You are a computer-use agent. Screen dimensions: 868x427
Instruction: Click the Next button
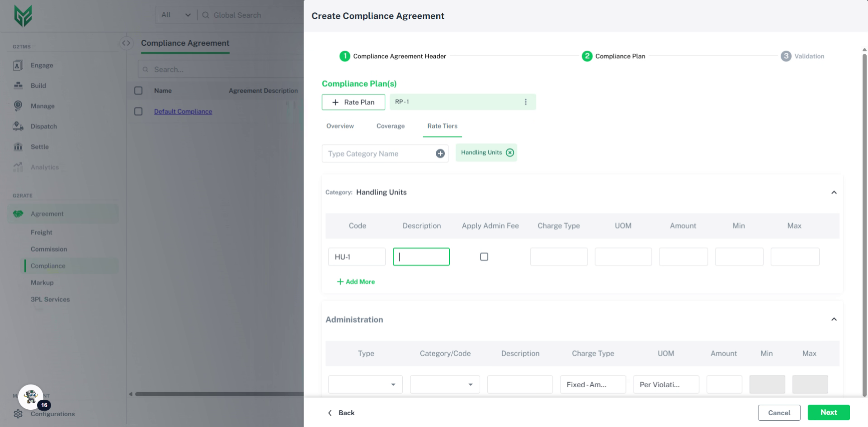pos(828,413)
